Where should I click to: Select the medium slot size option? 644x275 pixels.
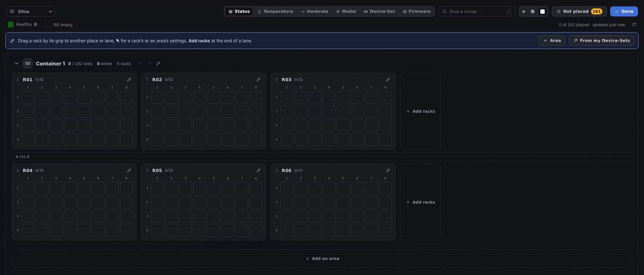click(533, 12)
